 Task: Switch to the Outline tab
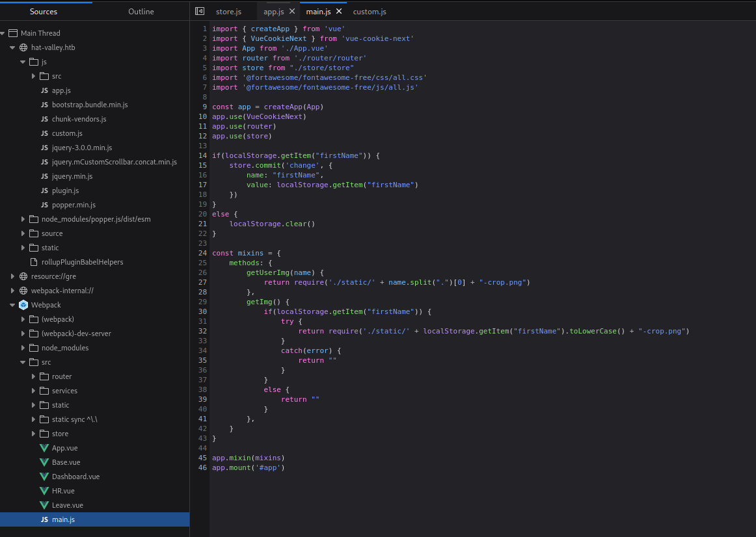(141, 12)
